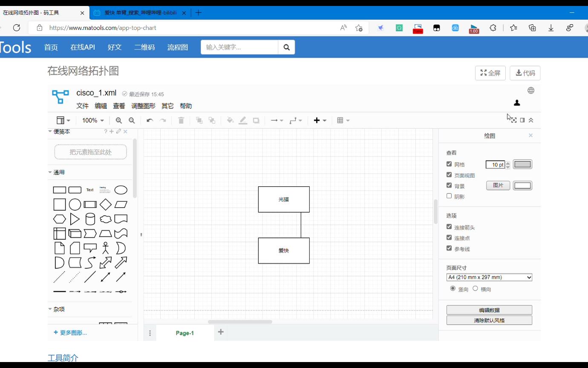The image size is (588, 368).
Task: Click the 清除默认风格 clear default style button
Action: click(x=489, y=320)
